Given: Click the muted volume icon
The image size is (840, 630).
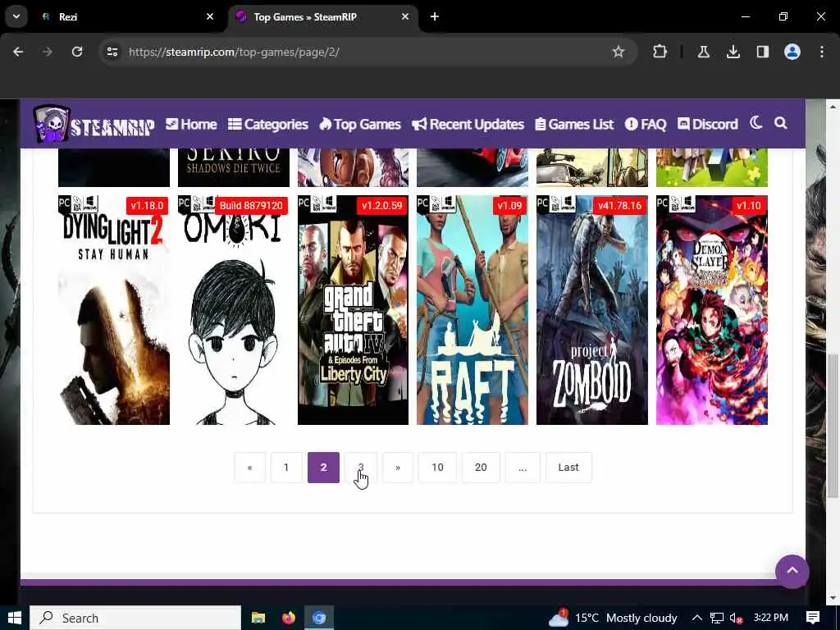Looking at the screenshot, I should coord(737,619).
